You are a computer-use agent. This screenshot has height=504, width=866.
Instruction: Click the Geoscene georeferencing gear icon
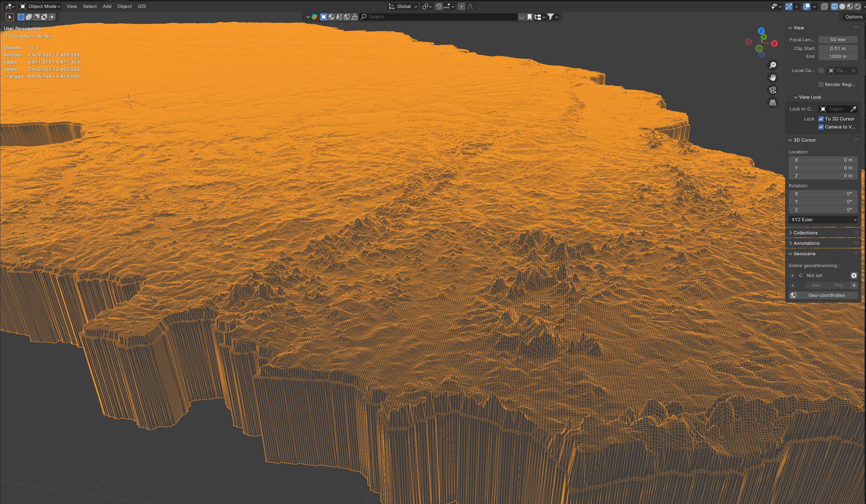tap(854, 276)
